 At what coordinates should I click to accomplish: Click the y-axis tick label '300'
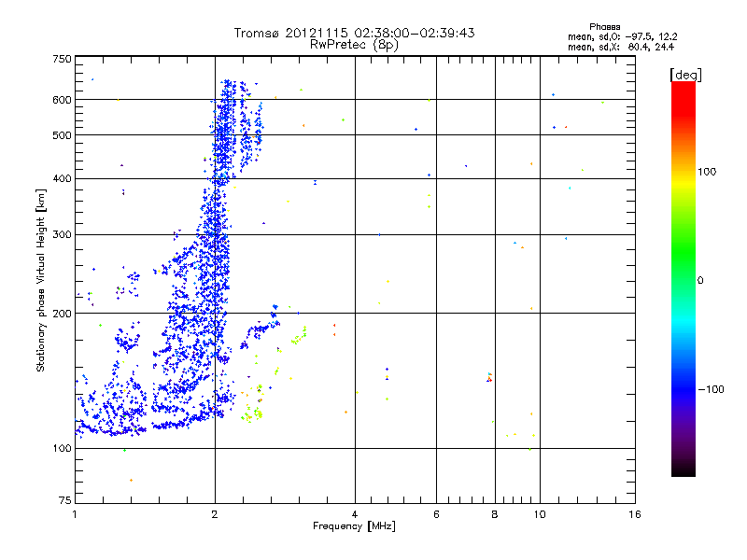click(62, 235)
